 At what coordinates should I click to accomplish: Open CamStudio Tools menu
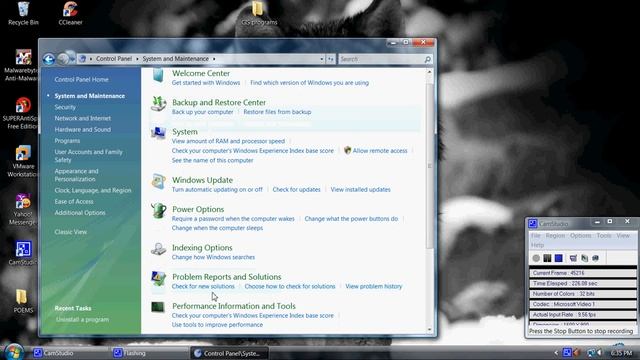click(604, 236)
